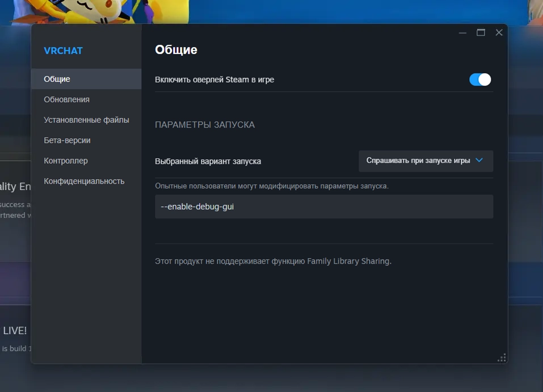Viewport: 543px width, 392px height.
Task: Click the resize grip in window corner
Action: tap(502, 358)
